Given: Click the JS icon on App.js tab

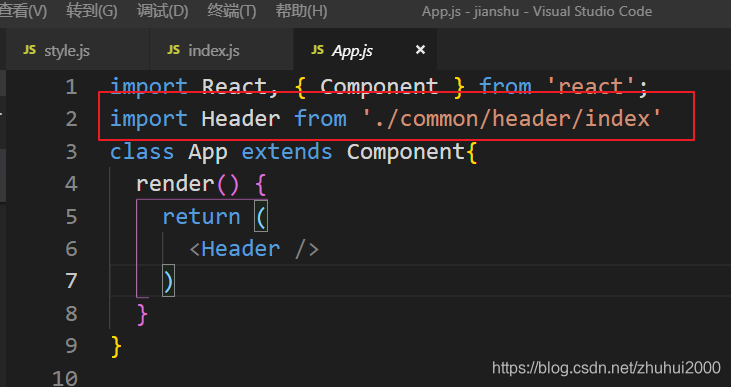Looking at the screenshot, I should click(317, 50).
